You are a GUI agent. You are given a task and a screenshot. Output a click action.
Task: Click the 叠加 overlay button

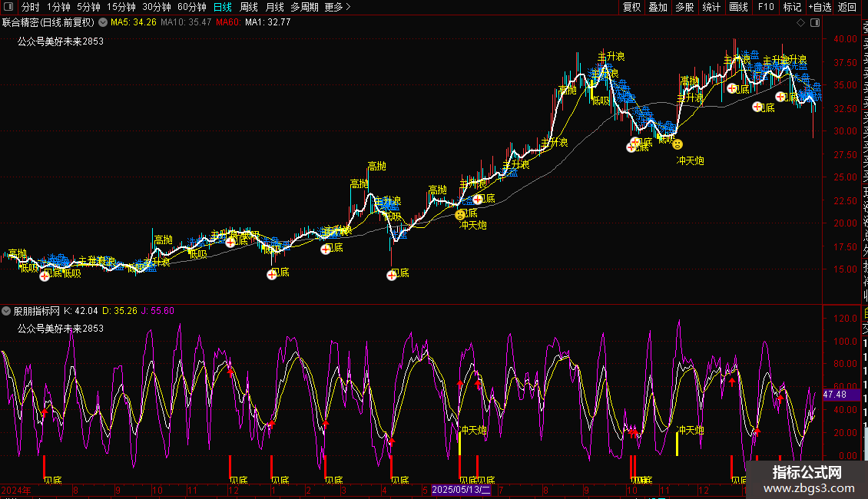pyautogui.click(x=658, y=7)
